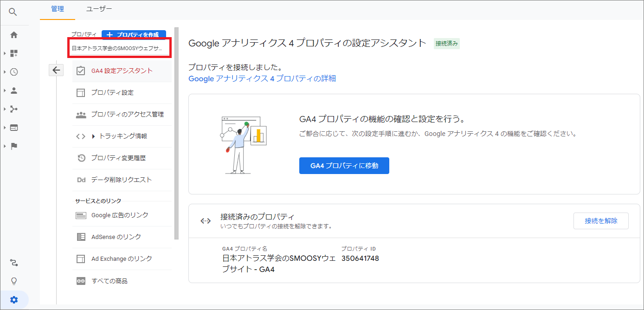Viewport: 644px width, 310px height.
Task: Switch to the ユーザー tab
Action: coord(99,9)
